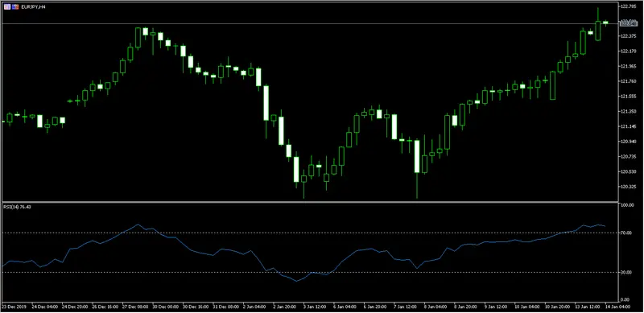Select the 2 Jan 20:00 time axis marker

point(284,307)
